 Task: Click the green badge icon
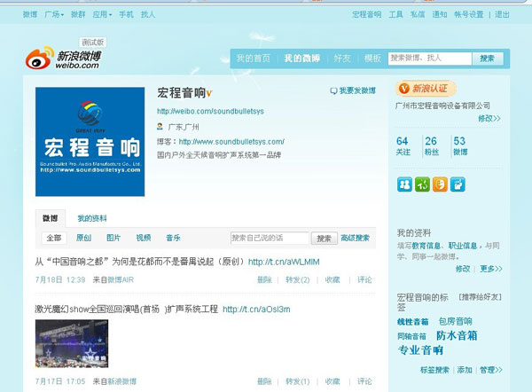pyautogui.click(x=422, y=184)
